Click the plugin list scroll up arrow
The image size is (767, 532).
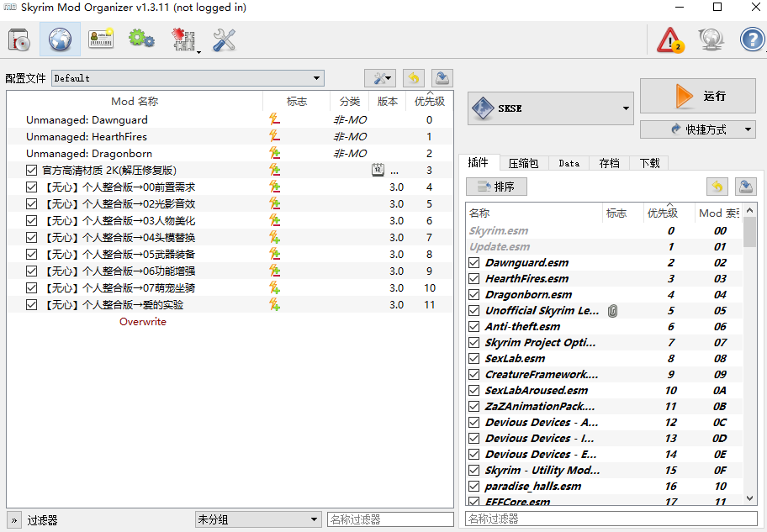750,210
